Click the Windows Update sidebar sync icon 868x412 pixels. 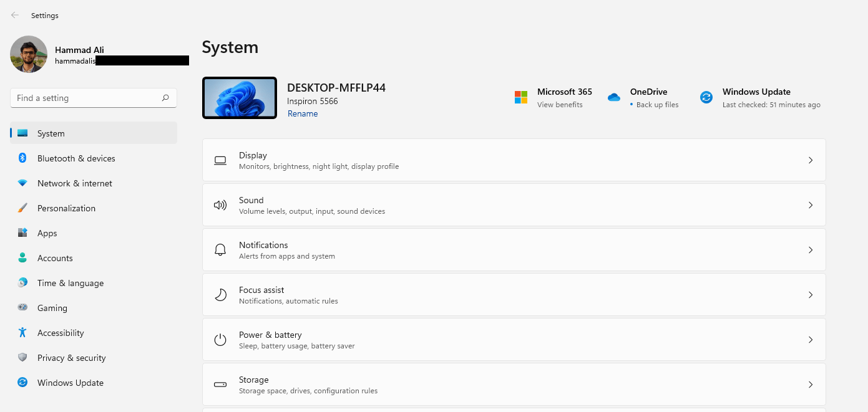click(x=22, y=383)
